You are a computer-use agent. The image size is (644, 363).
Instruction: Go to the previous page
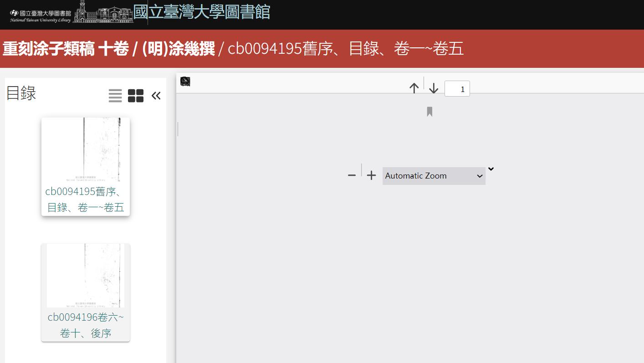click(414, 88)
